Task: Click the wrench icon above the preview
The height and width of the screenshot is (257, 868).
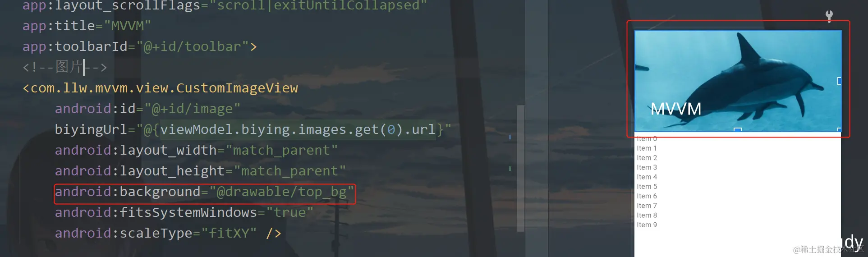Action: [829, 16]
